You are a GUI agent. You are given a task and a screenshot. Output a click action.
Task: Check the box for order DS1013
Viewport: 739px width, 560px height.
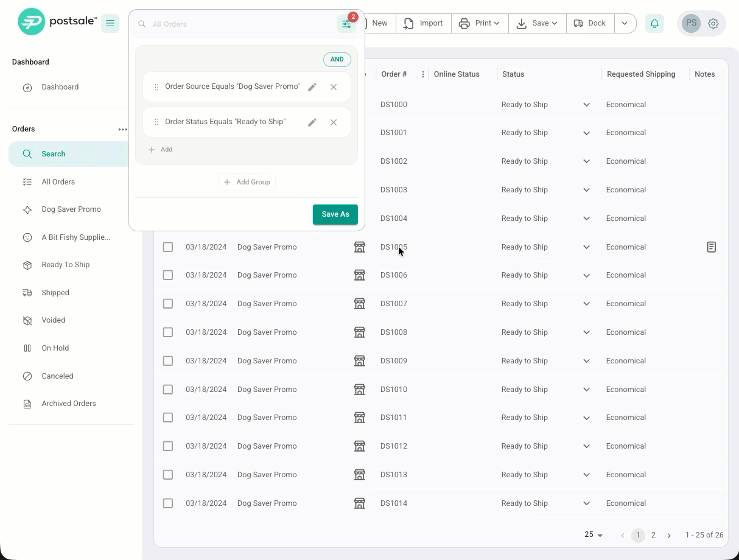(x=168, y=475)
